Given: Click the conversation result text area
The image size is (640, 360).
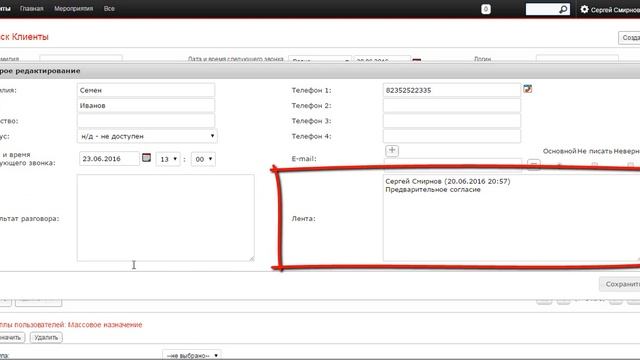Looking at the screenshot, I should click(x=166, y=218).
